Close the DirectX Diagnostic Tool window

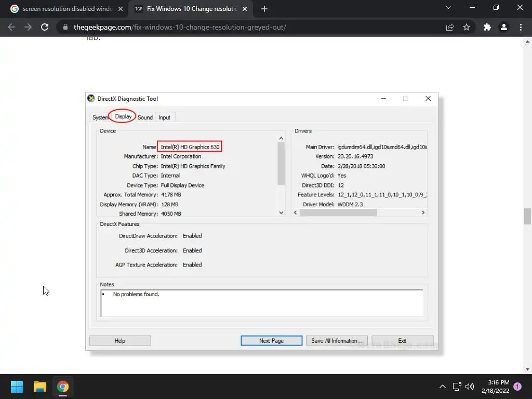pos(428,98)
